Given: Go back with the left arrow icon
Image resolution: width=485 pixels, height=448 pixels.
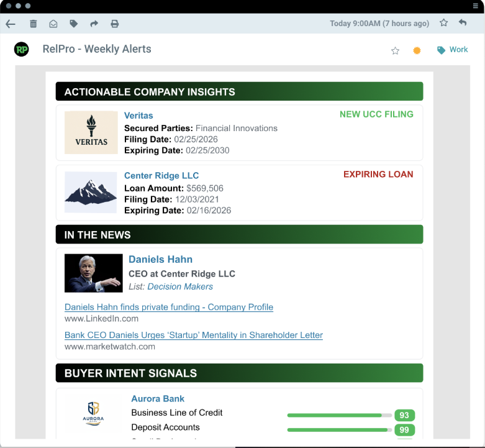Looking at the screenshot, I should [11, 24].
